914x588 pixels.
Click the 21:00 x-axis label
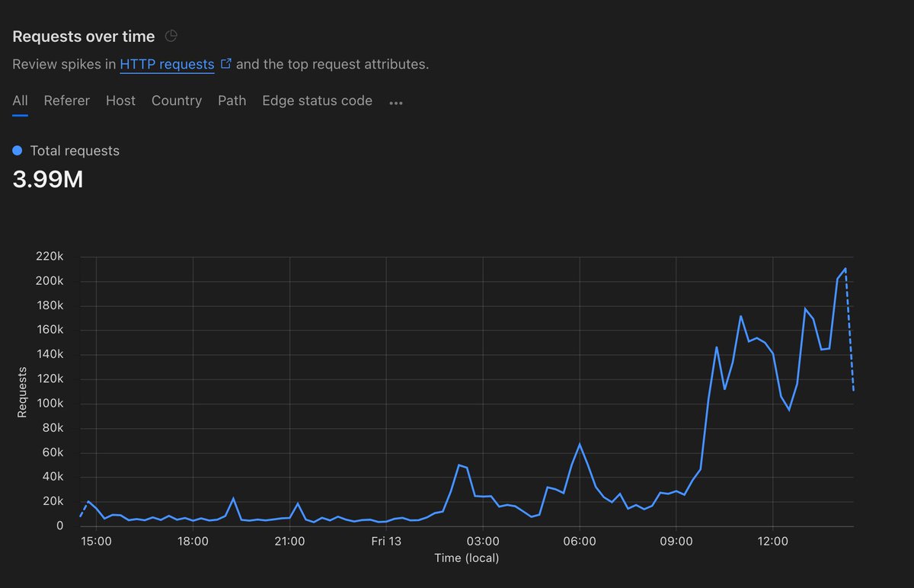pos(289,541)
